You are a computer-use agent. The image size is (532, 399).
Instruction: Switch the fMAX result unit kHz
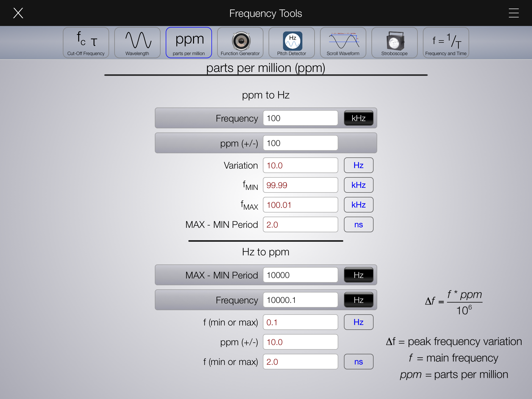pyautogui.click(x=358, y=205)
